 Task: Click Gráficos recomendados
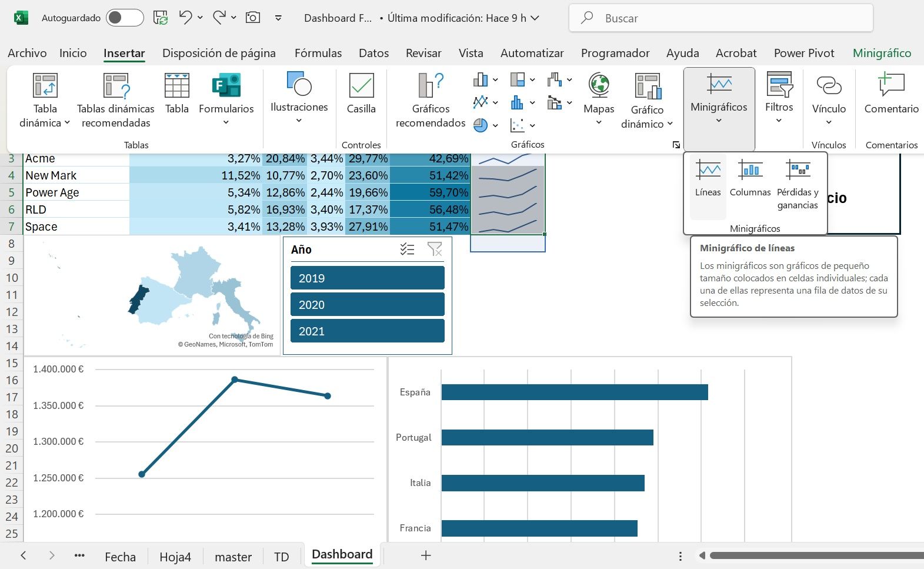pyautogui.click(x=431, y=100)
